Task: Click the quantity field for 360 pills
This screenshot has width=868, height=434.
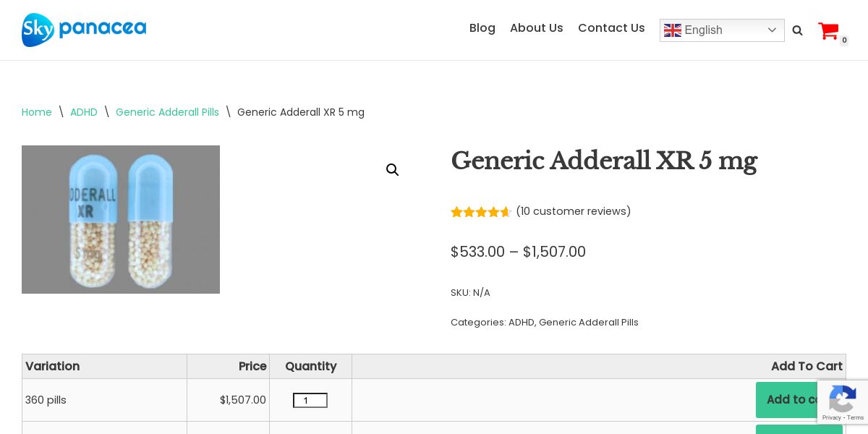Action: [x=310, y=401]
